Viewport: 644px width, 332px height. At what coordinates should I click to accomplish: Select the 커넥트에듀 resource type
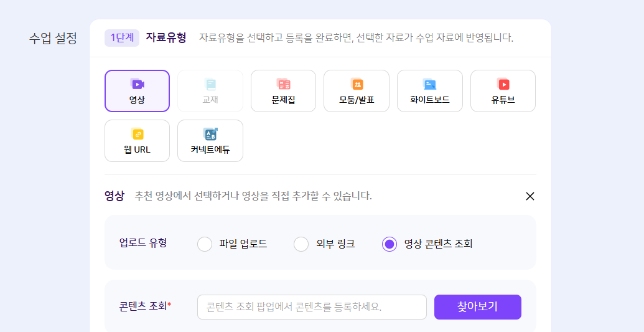coord(210,141)
